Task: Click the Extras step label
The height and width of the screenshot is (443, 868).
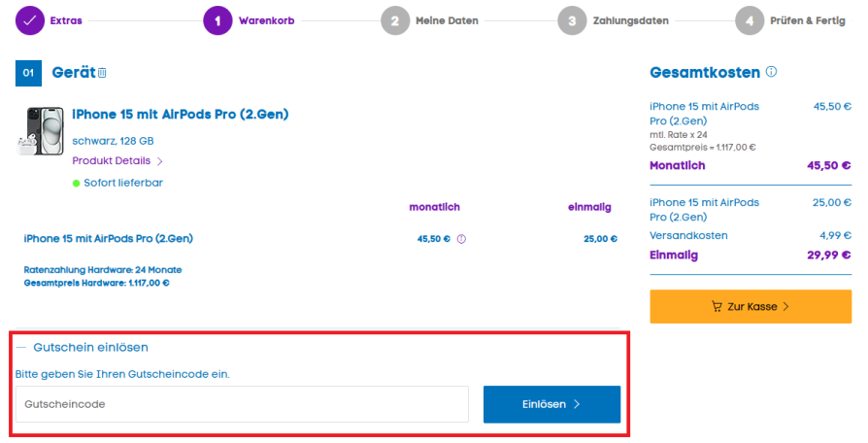Action: tap(66, 21)
